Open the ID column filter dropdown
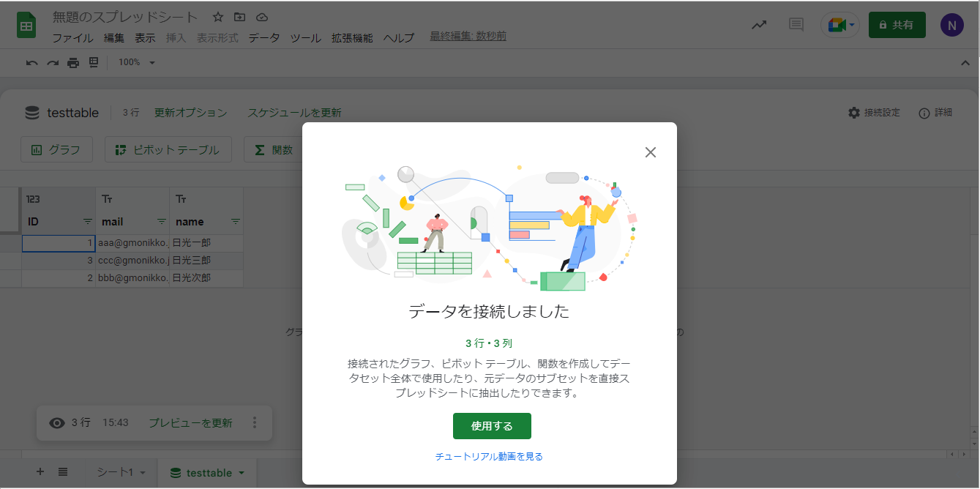This screenshot has width=980, height=489. pyautogui.click(x=87, y=222)
